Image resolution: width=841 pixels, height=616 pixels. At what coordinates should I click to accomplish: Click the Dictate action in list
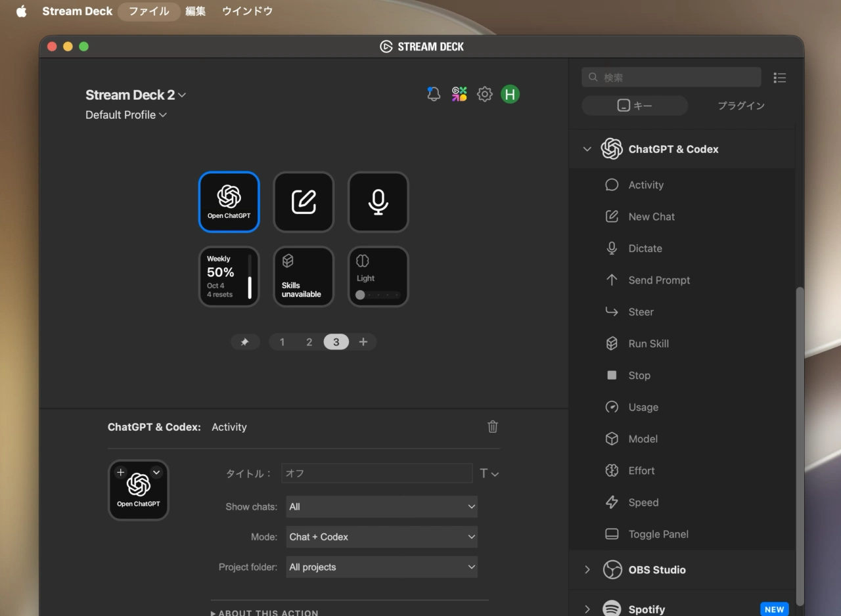coord(682,248)
